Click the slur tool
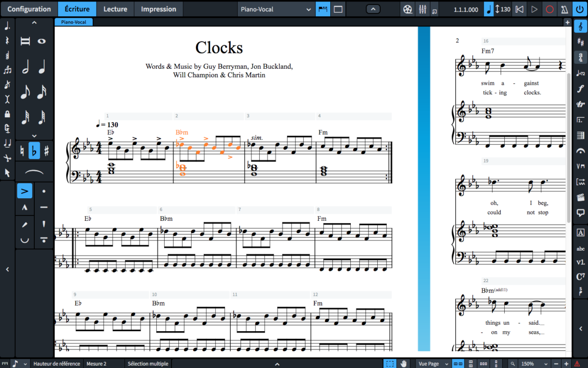The height and width of the screenshot is (368, 588). [x=34, y=171]
